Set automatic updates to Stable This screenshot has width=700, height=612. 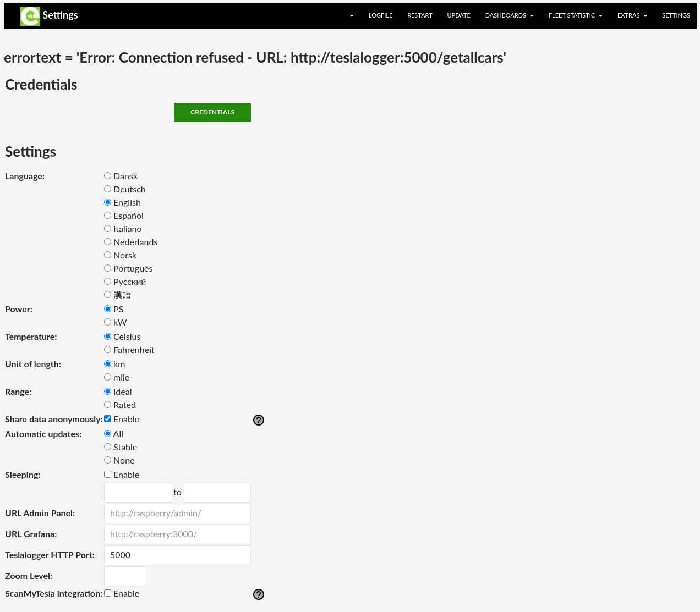pos(108,447)
